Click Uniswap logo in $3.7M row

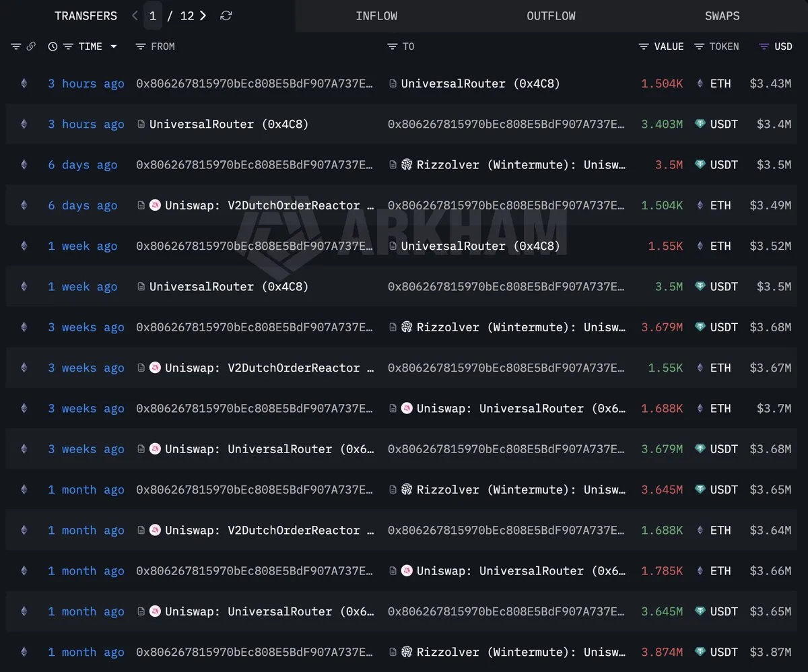coord(407,408)
